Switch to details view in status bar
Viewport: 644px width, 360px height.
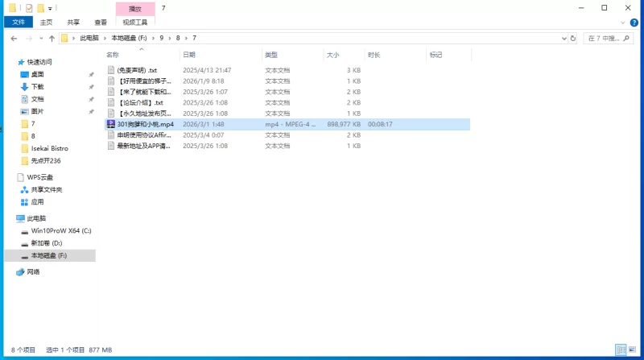coord(621,350)
